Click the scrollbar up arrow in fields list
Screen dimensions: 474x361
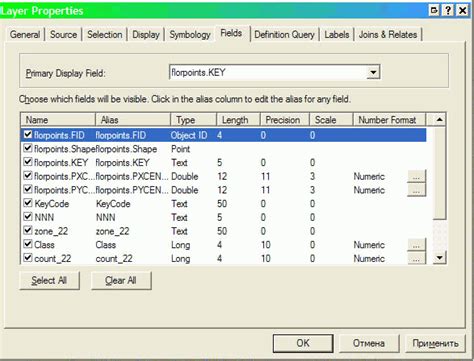click(x=440, y=120)
